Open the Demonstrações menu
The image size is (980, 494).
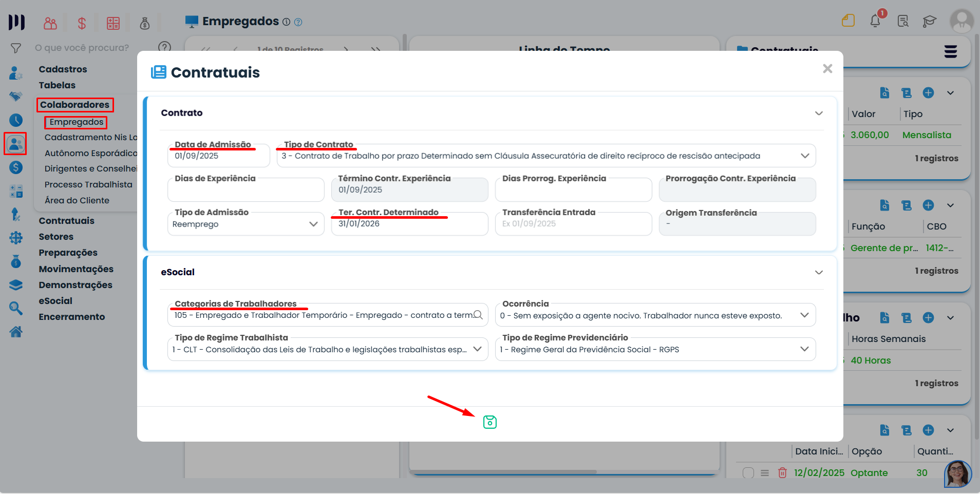pos(76,285)
